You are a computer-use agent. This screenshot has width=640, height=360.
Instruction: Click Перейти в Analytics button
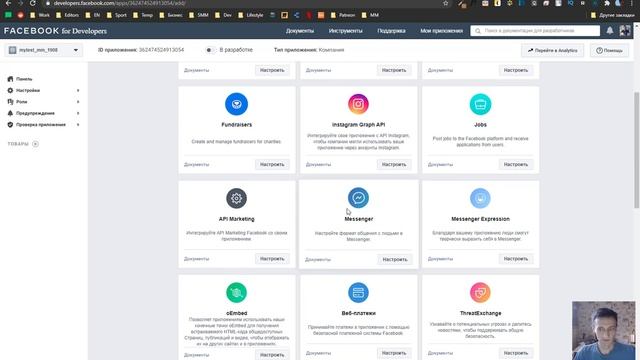pos(552,51)
